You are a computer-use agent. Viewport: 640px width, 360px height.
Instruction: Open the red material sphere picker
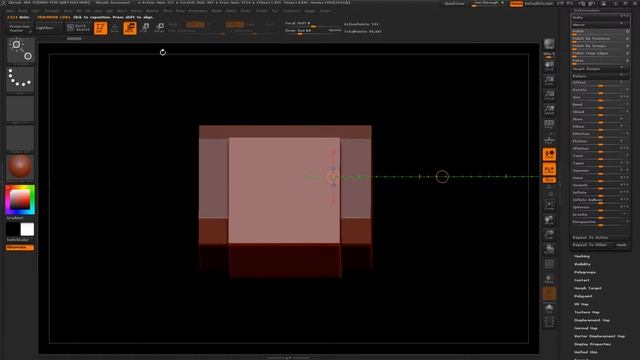[20, 167]
